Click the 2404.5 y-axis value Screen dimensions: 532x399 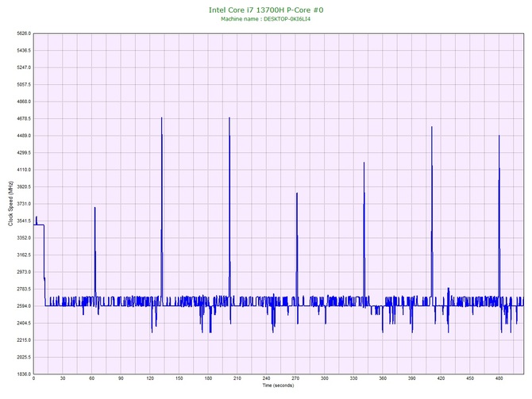(24, 323)
